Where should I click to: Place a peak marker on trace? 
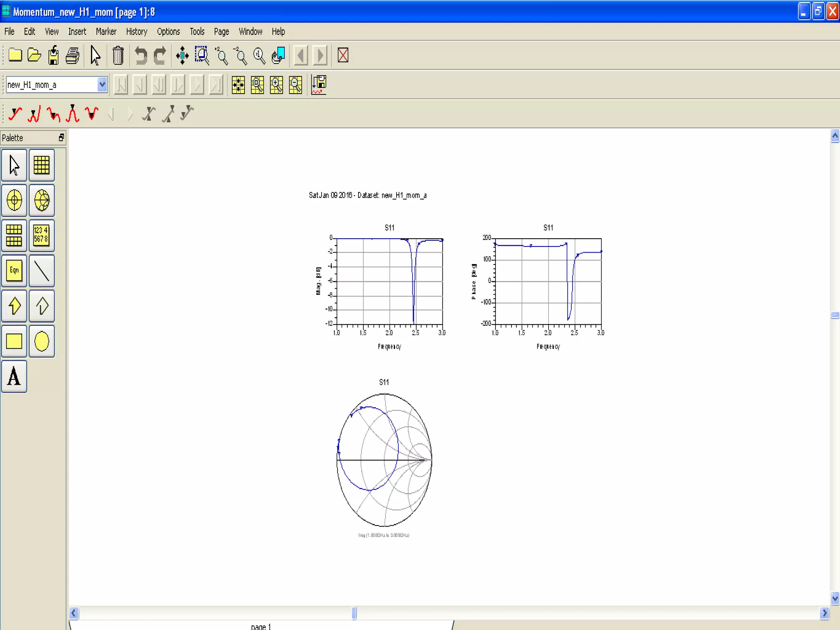pyautogui.click(x=73, y=114)
